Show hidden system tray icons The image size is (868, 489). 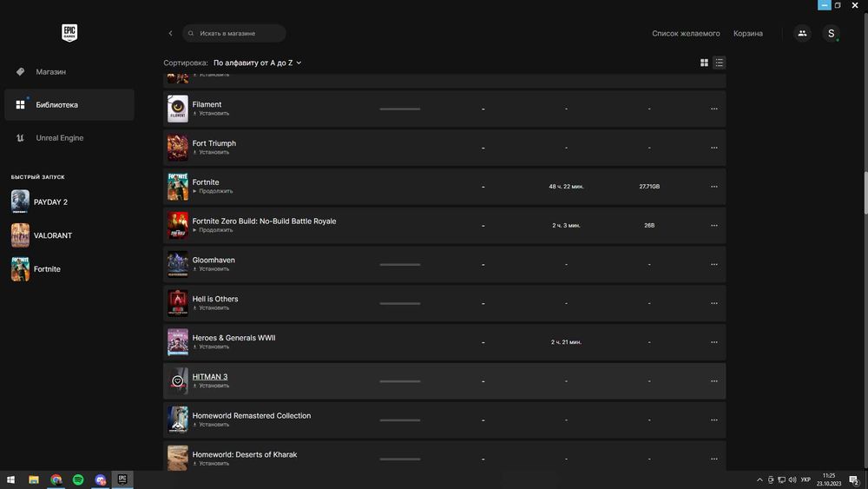click(x=759, y=479)
